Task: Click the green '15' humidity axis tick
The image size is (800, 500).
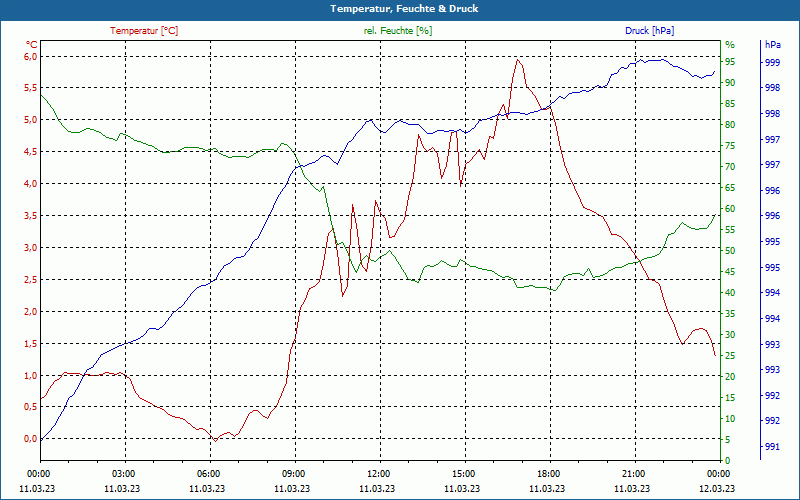Action: [x=730, y=397]
